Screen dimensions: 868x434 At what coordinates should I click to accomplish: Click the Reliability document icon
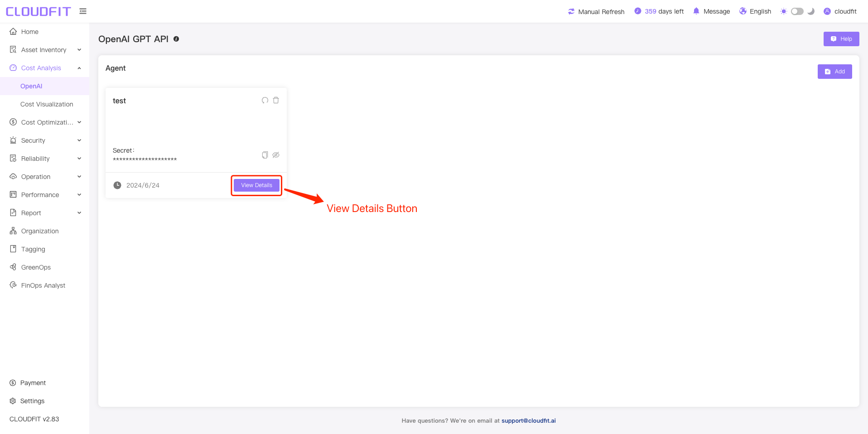[13, 159]
